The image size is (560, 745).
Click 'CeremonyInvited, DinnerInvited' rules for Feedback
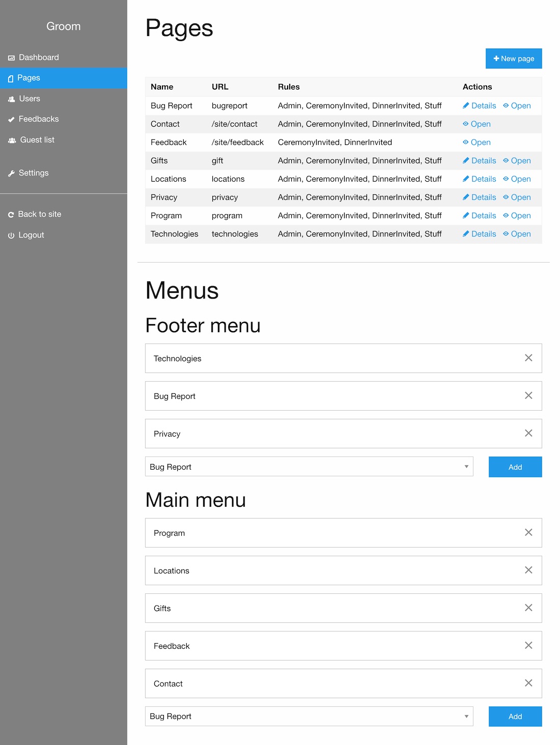(x=335, y=142)
